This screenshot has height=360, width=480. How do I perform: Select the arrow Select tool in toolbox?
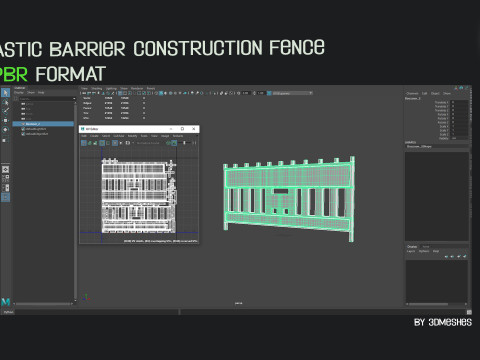6,92
